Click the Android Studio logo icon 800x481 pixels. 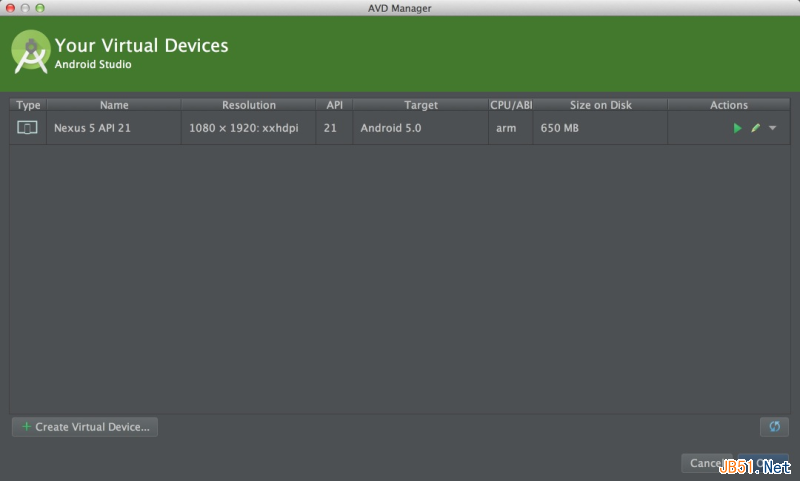pyautogui.click(x=31, y=52)
